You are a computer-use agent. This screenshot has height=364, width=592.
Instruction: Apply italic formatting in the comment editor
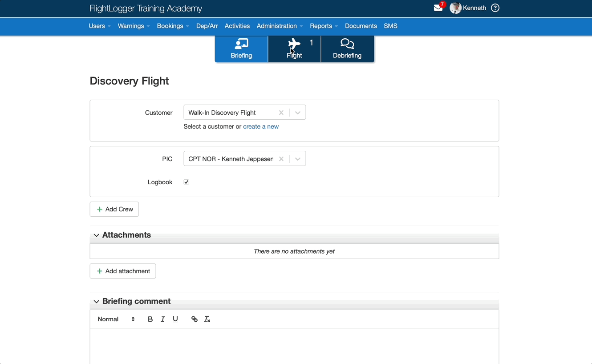162,319
